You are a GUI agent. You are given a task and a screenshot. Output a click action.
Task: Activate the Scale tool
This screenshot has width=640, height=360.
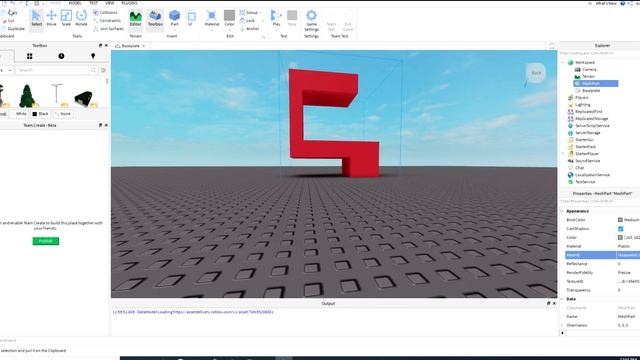tap(66, 18)
